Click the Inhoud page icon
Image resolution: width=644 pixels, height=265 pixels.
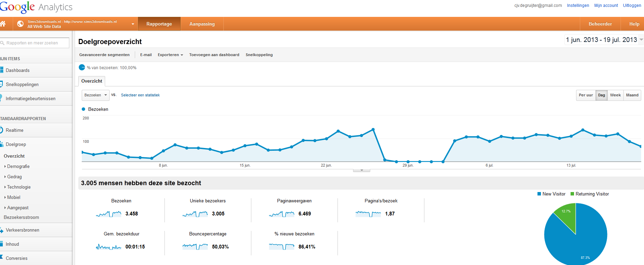pos(2,244)
